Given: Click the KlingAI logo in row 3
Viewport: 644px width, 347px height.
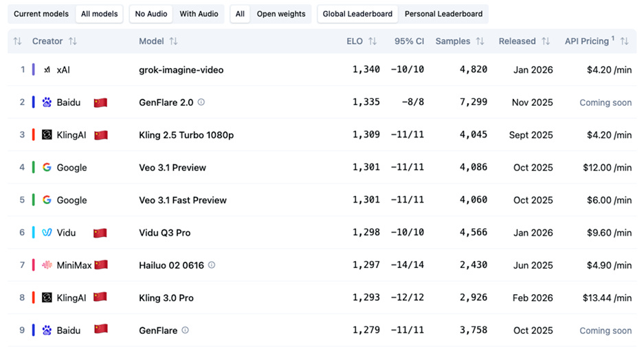Looking at the screenshot, I should [47, 135].
